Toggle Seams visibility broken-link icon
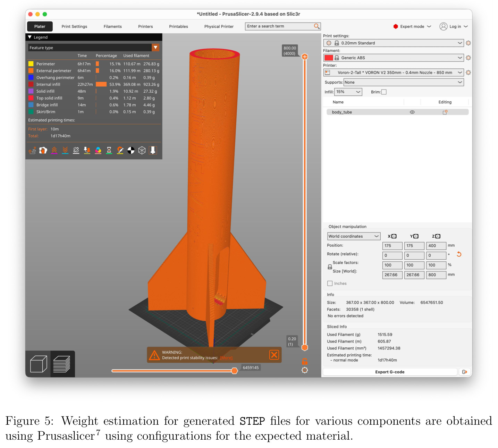The height and width of the screenshot is (448, 498). point(76,150)
